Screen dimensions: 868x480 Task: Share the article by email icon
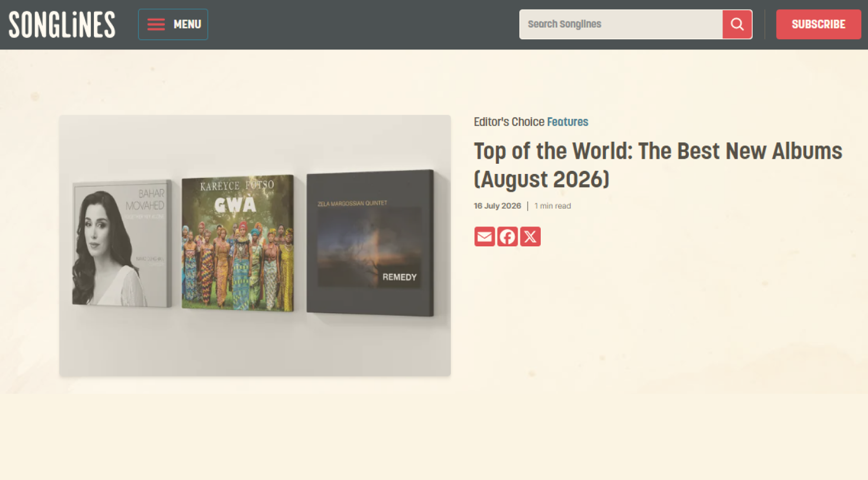485,237
